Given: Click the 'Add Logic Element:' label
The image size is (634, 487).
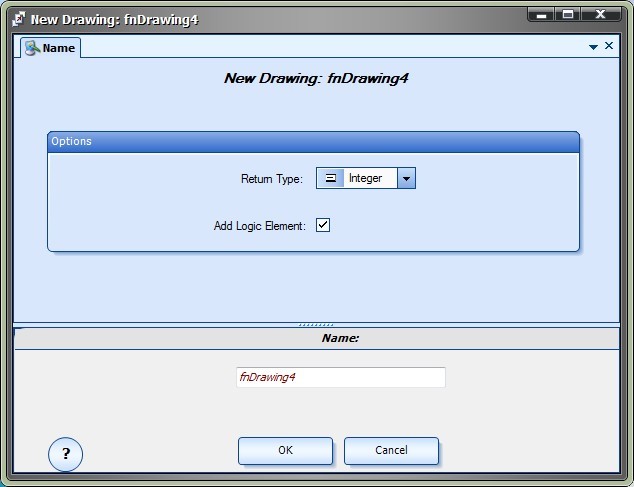Looking at the screenshot, I should (x=259, y=226).
